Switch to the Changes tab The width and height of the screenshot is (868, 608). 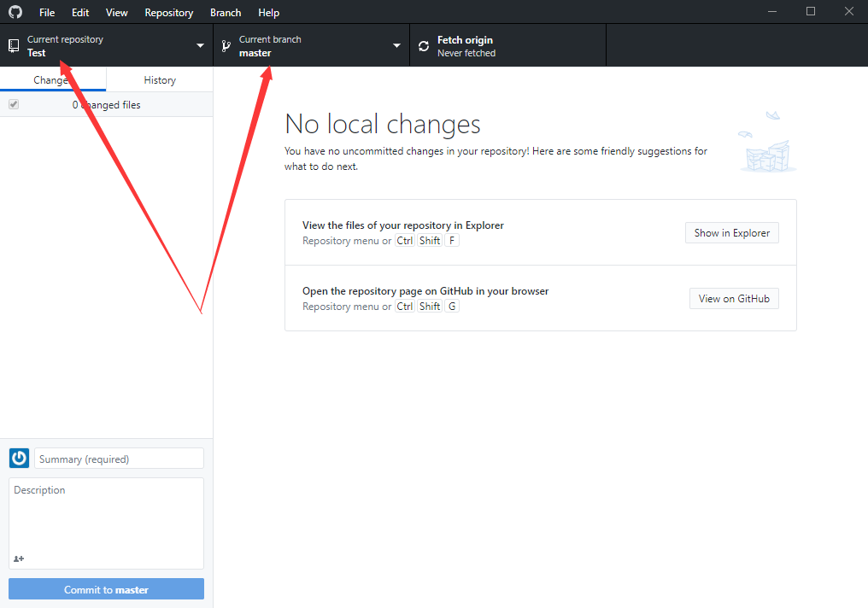(53, 79)
